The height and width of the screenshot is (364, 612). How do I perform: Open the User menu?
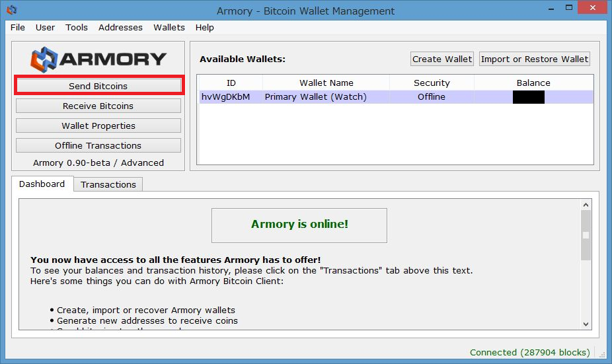coord(46,27)
